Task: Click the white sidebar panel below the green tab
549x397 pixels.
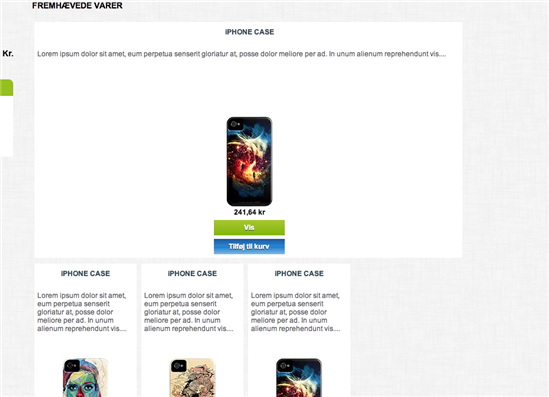Action: (7, 126)
